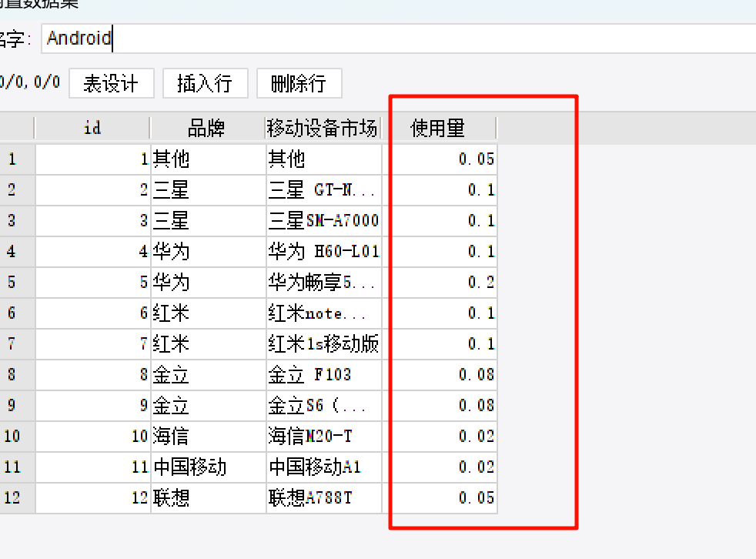Select row header number 5
The height and width of the screenshot is (559, 756).
pos(18,282)
